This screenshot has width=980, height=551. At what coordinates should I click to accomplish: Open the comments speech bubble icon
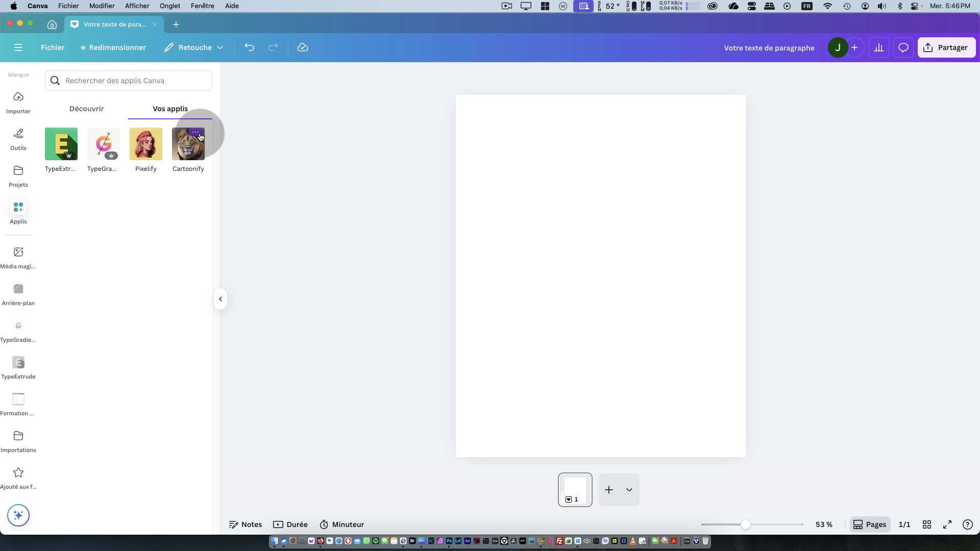pyautogui.click(x=903, y=47)
